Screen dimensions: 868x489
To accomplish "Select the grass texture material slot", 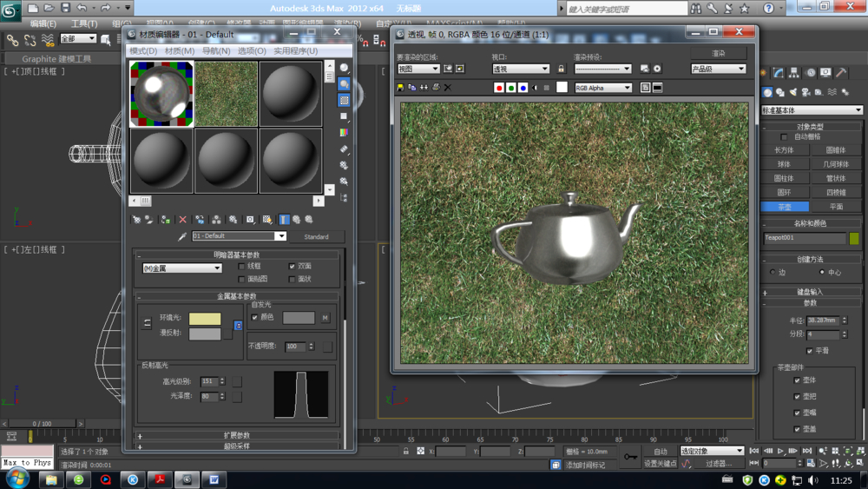I will pos(226,95).
